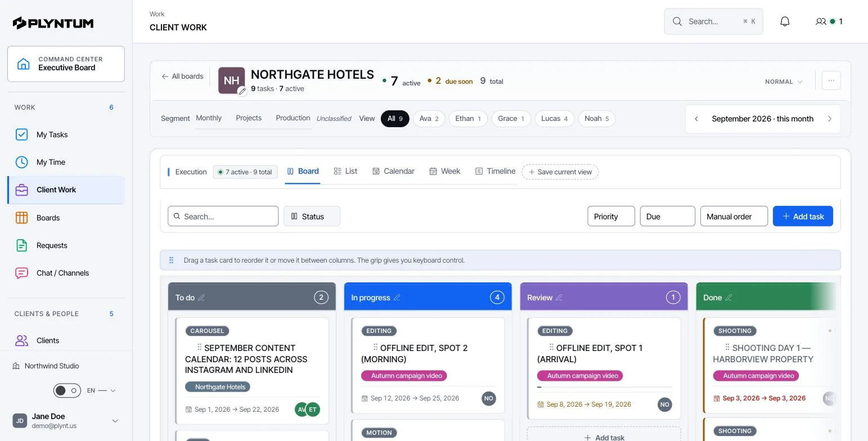
Task: Switch to the List view tab
Action: [x=345, y=172]
